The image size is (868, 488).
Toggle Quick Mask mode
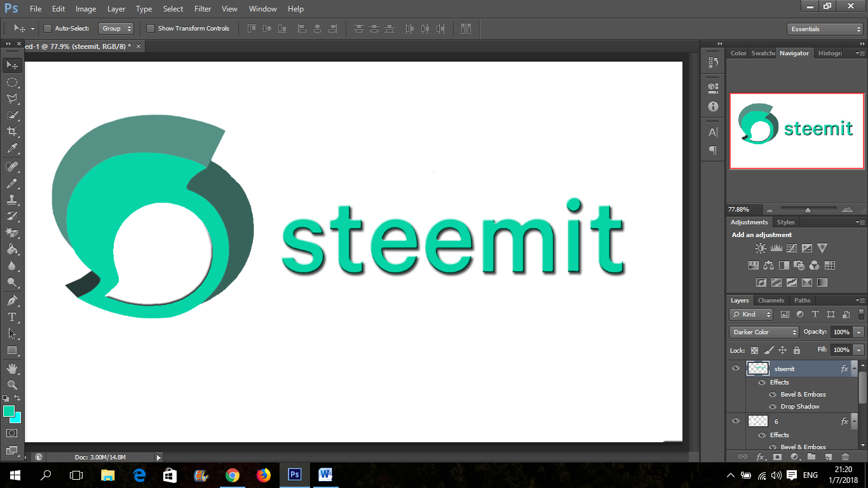tap(12, 433)
